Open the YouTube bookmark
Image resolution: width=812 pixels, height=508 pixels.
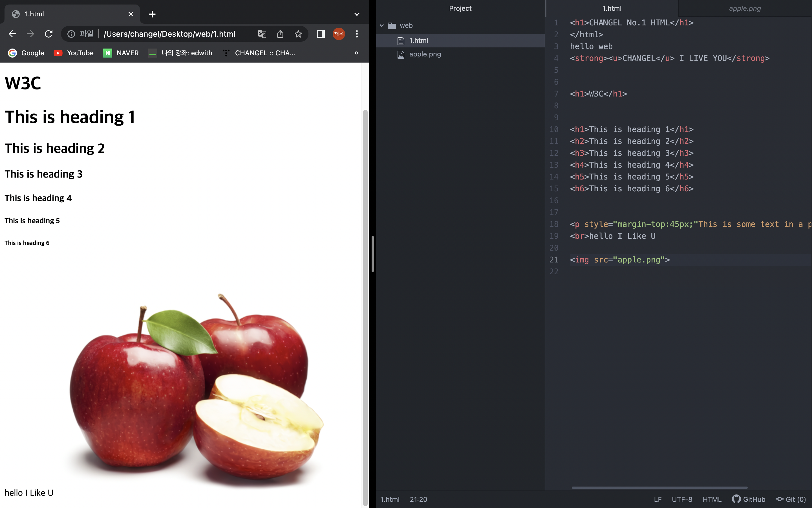pos(74,53)
